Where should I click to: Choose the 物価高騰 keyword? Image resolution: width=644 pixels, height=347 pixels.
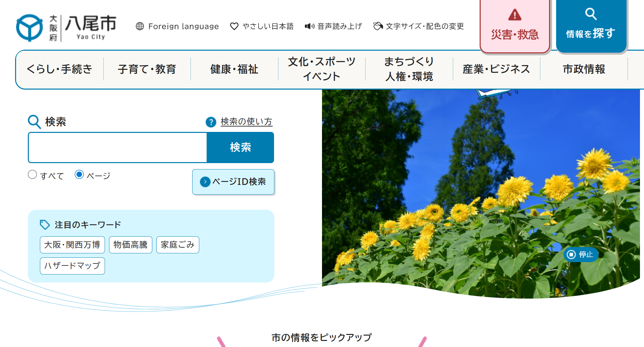pos(130,245)
